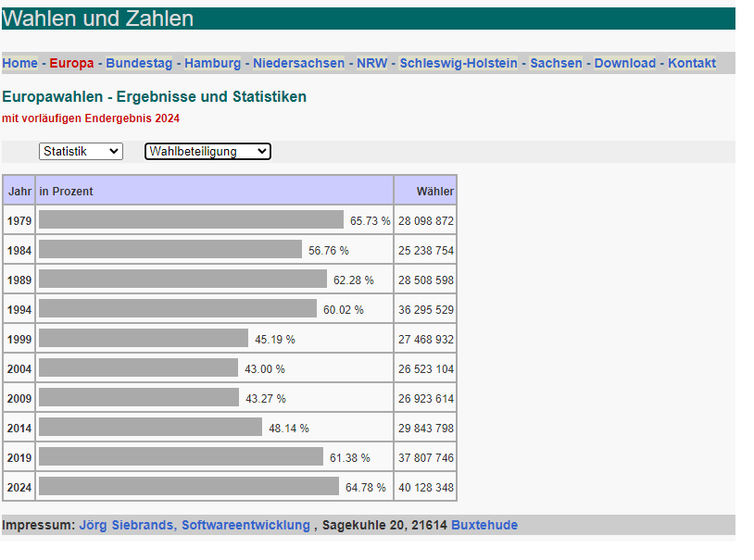Open the Schleswig-Holstein navigation link
Viewport: 754px width, 560px height.
click(x=459, y=63)
